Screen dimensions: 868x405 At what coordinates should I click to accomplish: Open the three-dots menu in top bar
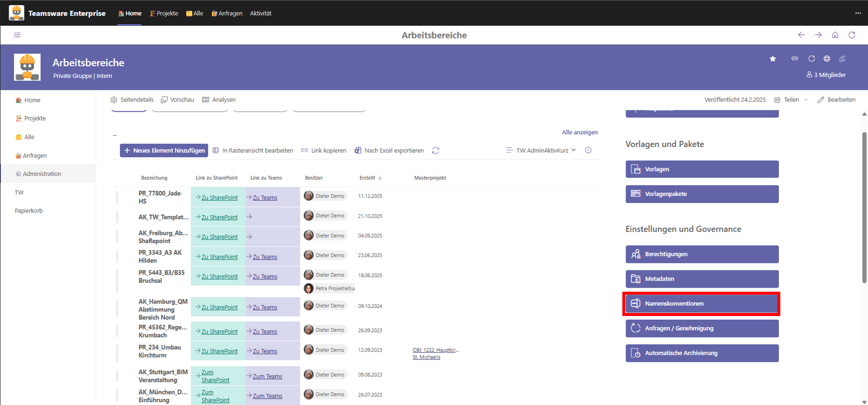pos(858,13)
